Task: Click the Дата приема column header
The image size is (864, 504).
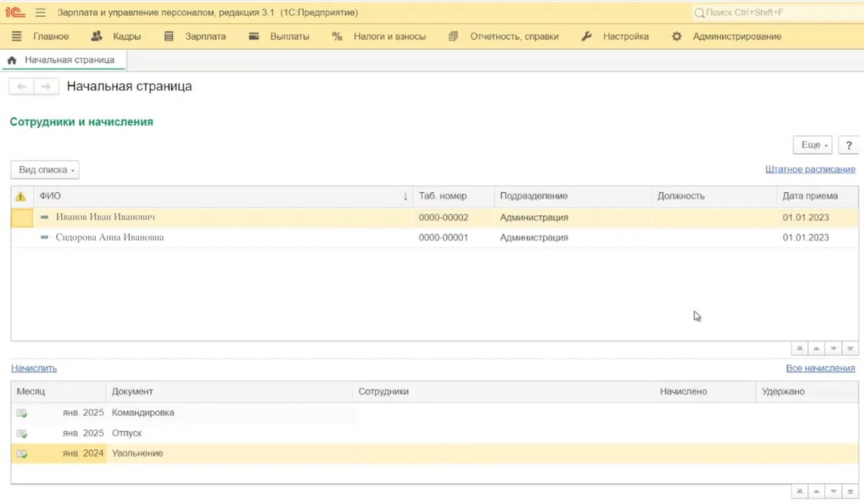Action: coord(817,196)
